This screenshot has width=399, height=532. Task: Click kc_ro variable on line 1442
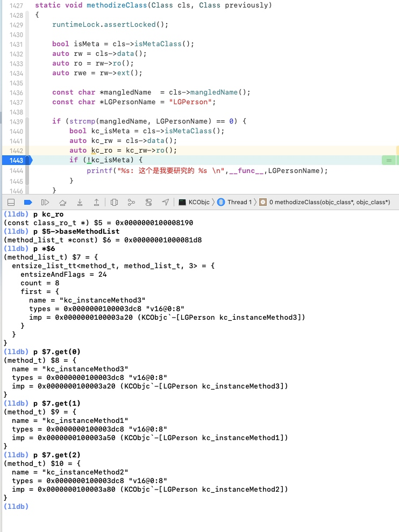tap(102, 150)
